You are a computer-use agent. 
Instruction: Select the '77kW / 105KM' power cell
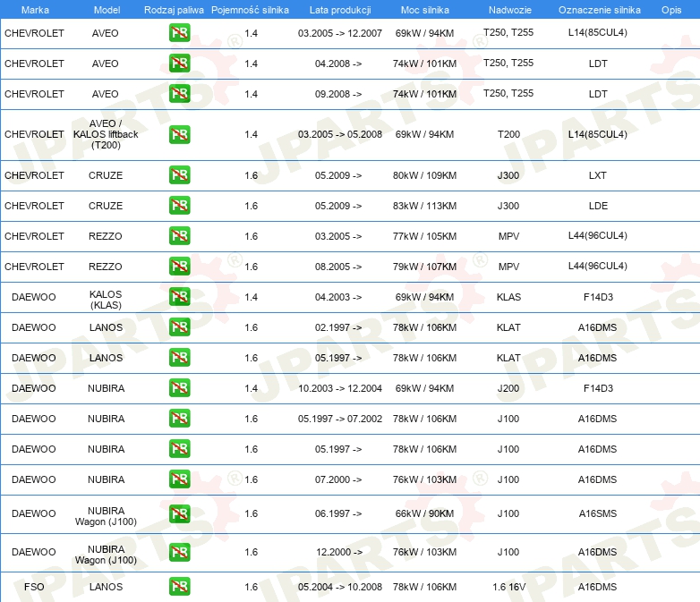pyautogui.click(x=424, y=236)
